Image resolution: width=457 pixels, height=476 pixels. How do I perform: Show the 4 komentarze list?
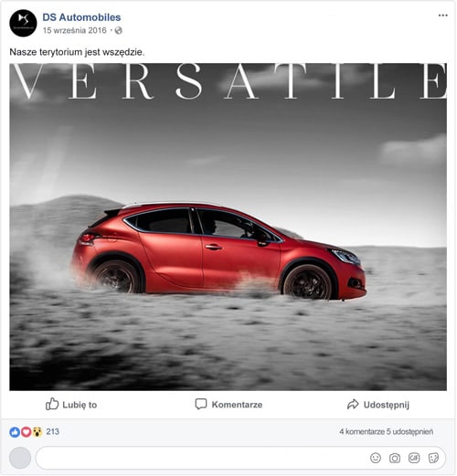coord(362,431)
